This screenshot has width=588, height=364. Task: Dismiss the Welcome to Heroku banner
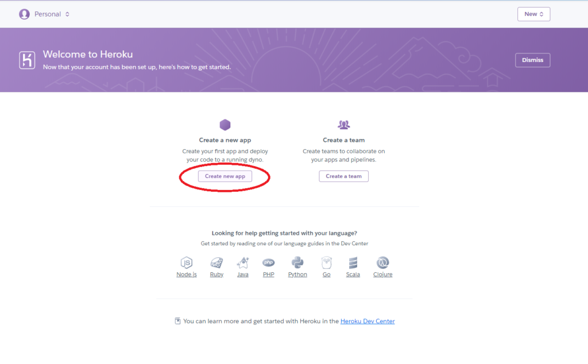[532, 60]
